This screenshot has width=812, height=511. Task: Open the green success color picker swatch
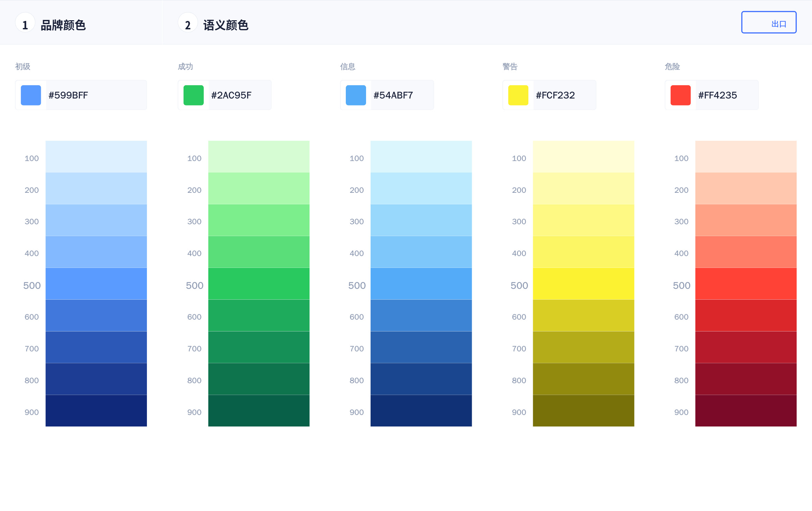tap(194, 95)
